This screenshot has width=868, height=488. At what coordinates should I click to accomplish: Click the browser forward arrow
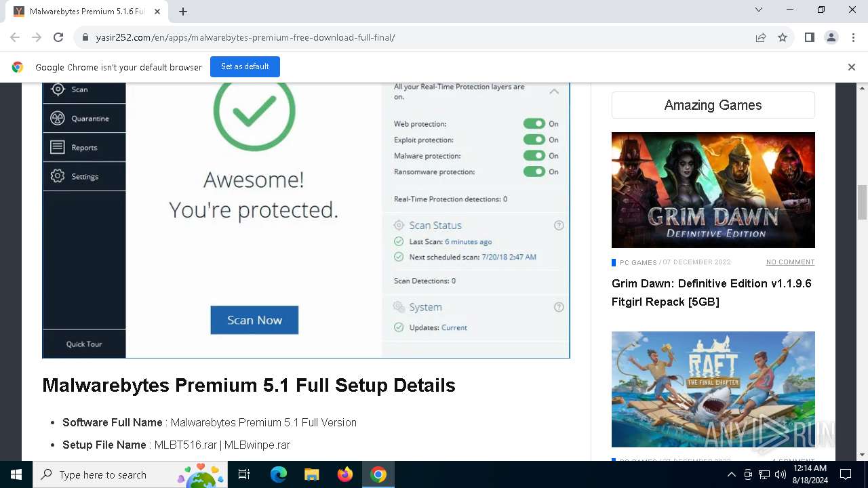click(37, 37)
